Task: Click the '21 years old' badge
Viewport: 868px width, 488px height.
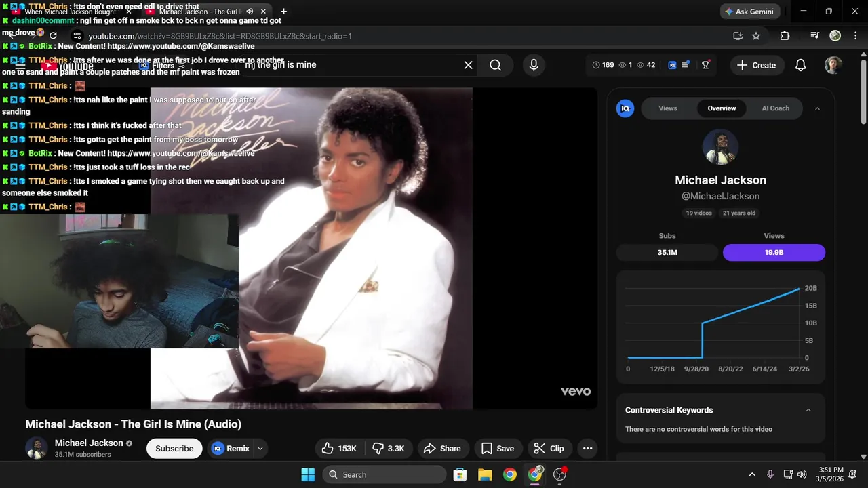Action: [739, 213]
